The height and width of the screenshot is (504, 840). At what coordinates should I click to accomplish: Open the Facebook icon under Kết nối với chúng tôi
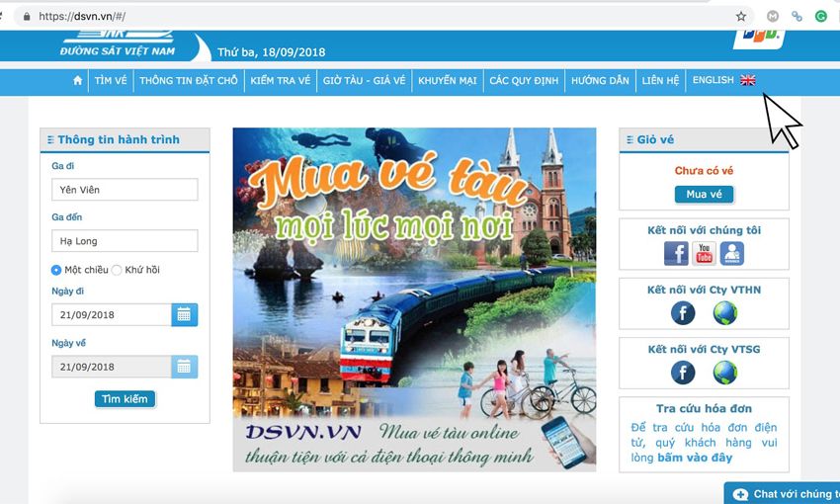[x=676, y=253]
